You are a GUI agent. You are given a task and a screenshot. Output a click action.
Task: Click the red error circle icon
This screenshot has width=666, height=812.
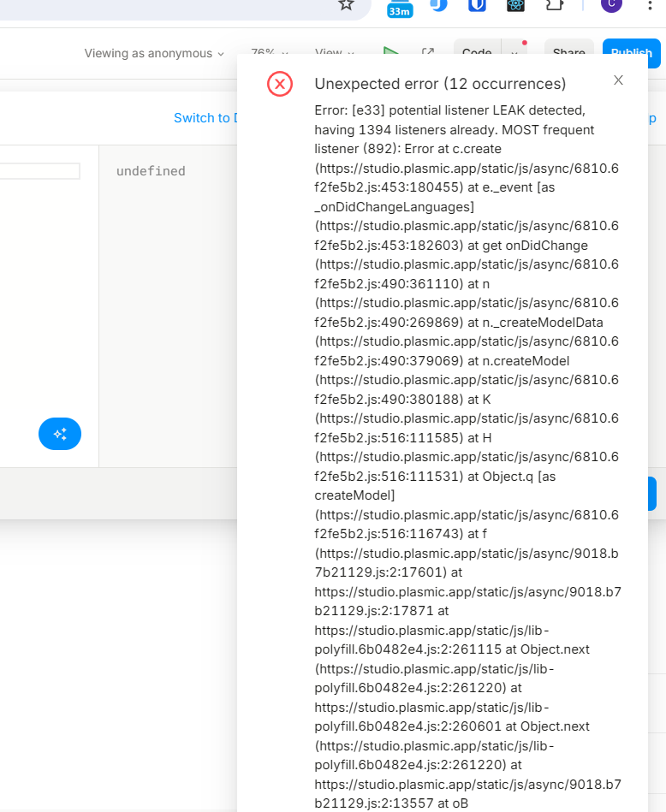coord(280,84)
